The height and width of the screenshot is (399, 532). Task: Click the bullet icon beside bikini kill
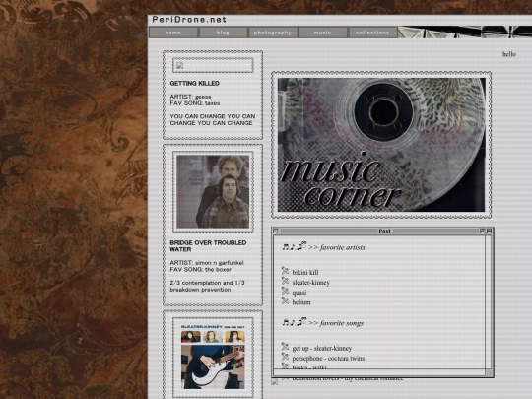[x=285, y=271]
